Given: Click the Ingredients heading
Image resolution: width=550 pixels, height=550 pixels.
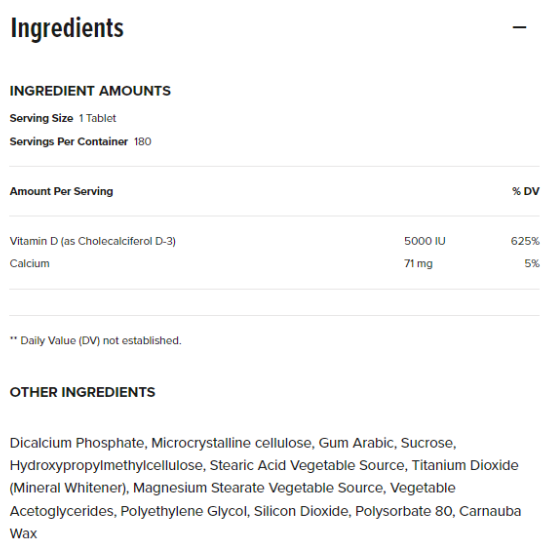Looking at the screenshot, I should pos(67,28).
